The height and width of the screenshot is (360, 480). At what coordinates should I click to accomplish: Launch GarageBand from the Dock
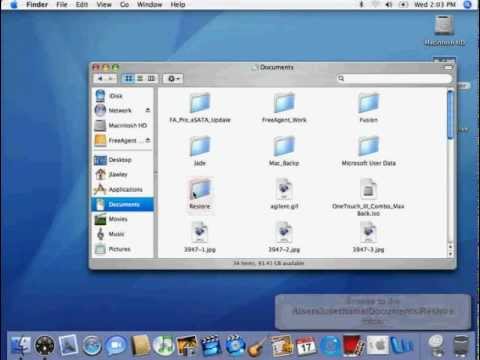(x=258, y=346)
